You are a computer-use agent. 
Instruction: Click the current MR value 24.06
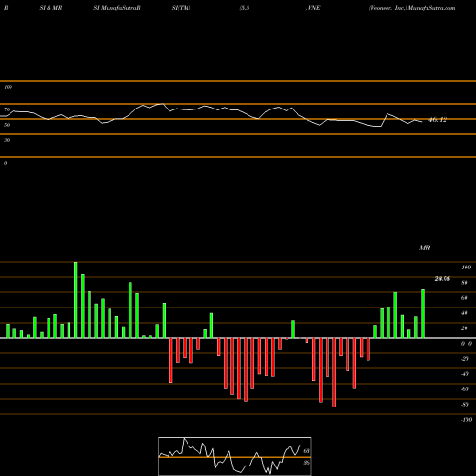(443, 279)
